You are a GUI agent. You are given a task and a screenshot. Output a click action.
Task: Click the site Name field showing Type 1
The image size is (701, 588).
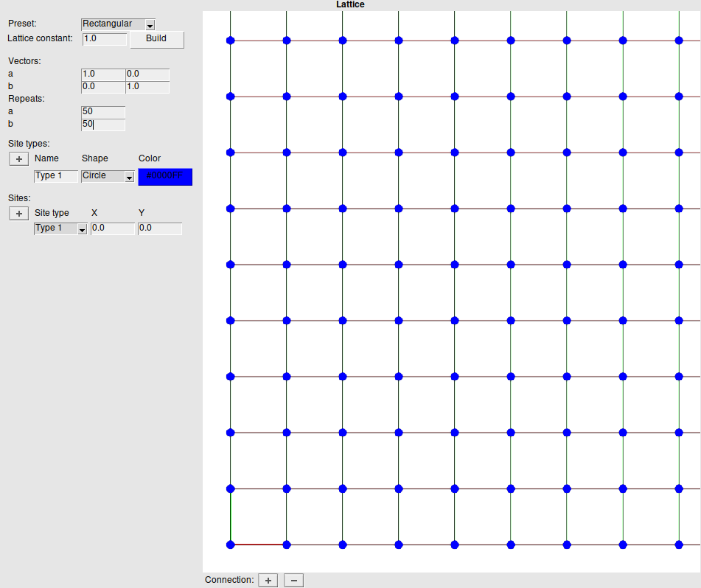click(55, 176)
